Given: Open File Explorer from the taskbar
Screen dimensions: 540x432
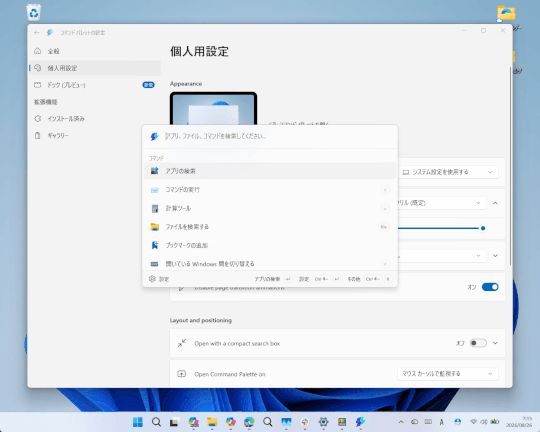Looking at the screenshot, I should [x=212, y=422].
